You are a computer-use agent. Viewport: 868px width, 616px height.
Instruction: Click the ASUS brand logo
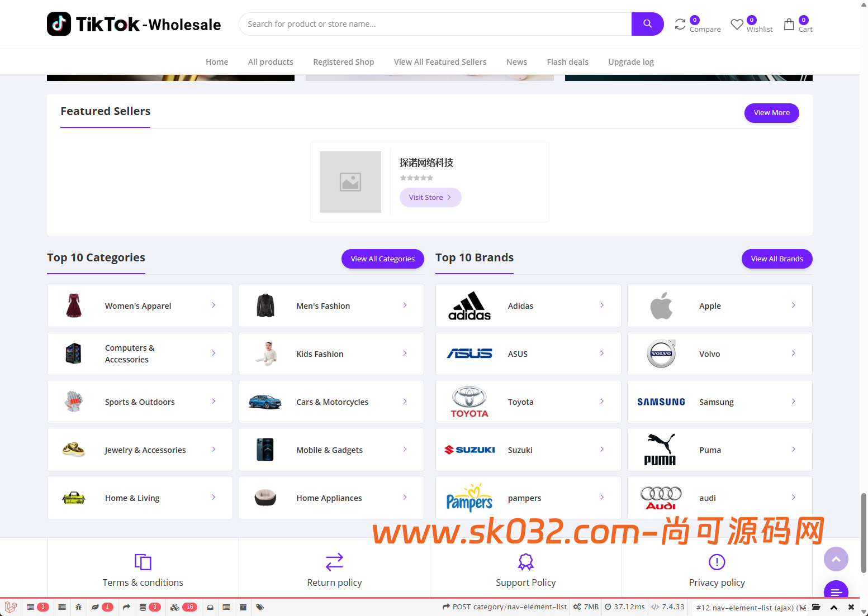[x=469, y=354]
